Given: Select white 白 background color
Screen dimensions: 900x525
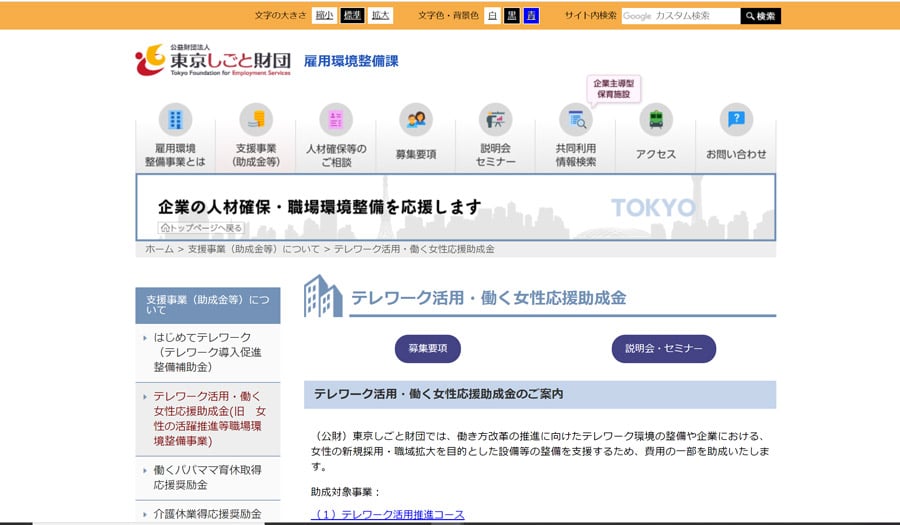Looking at the screenshot, I should pyautogui.click(x=493, y=16).
